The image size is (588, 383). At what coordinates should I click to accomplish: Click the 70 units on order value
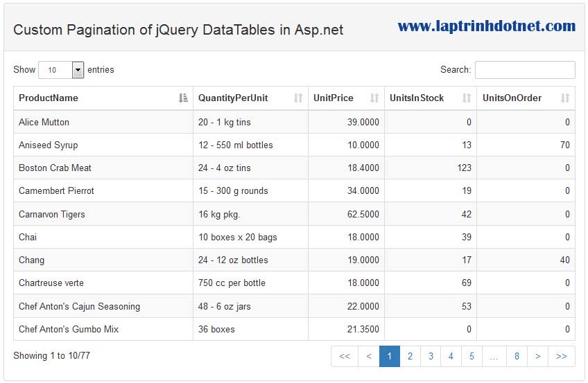564,145
